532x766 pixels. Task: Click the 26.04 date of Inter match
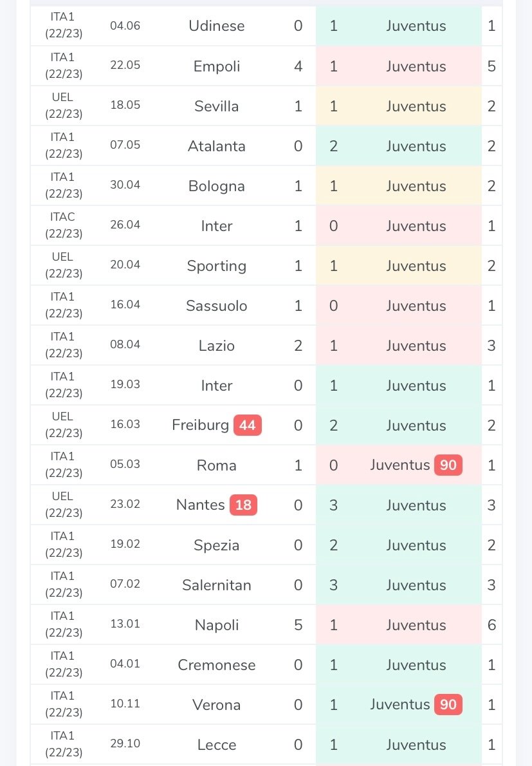pos(125,225)
